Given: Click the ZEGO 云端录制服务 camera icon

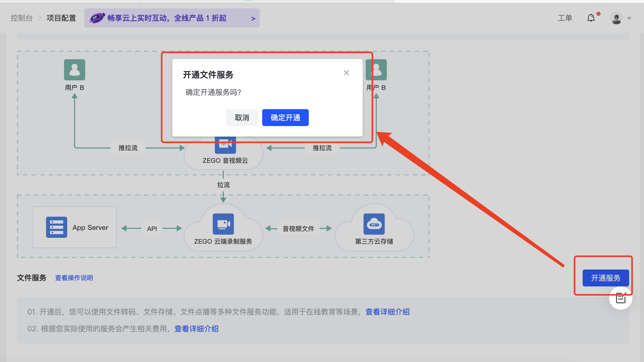Looking at the screenshot, I should tap(223, 224).
